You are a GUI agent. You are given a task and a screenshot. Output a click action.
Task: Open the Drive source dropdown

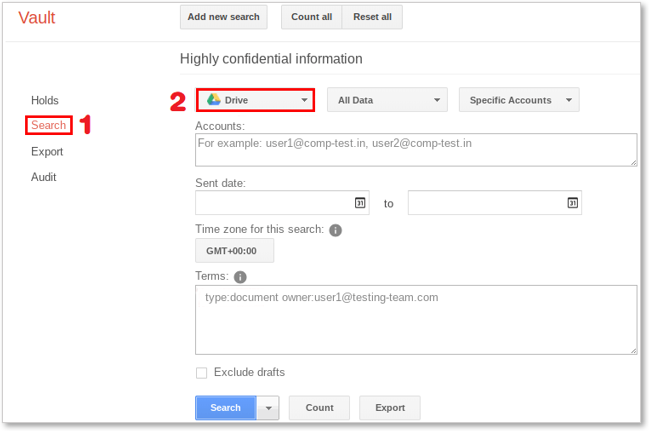(255, 100)
